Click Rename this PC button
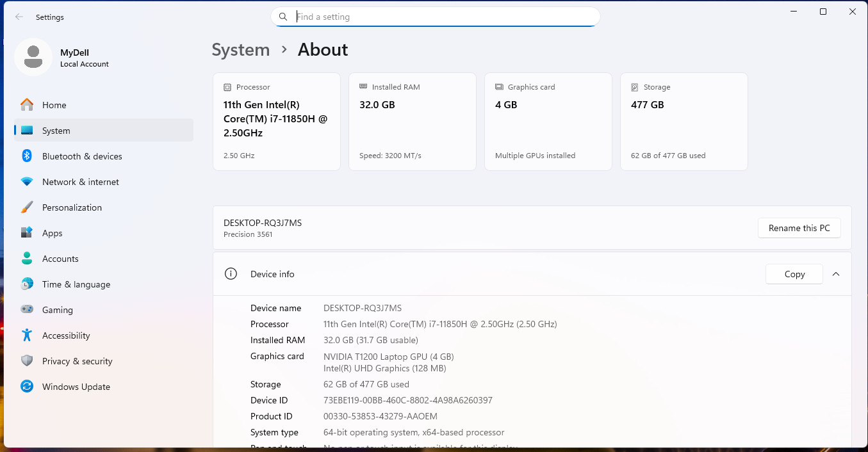868x452 pixels. click(x=799, y=228)
